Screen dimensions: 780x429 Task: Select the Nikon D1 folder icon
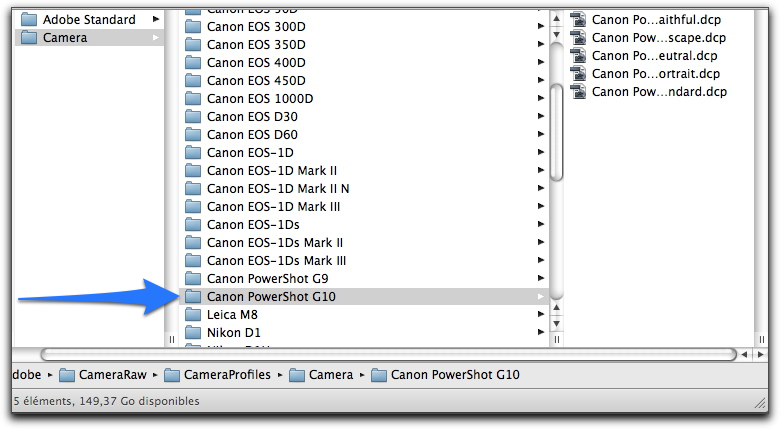[x=193, y=332]
